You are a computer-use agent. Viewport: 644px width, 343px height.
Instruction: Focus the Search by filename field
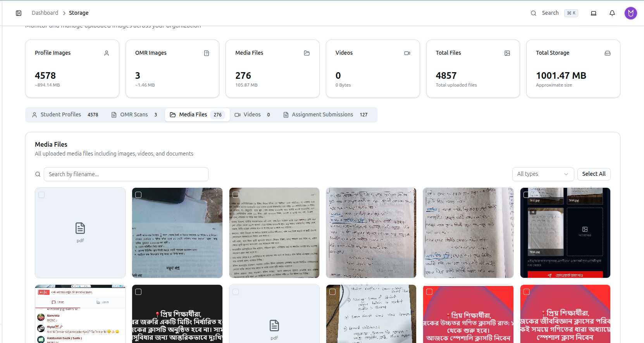tap(126, 174)
